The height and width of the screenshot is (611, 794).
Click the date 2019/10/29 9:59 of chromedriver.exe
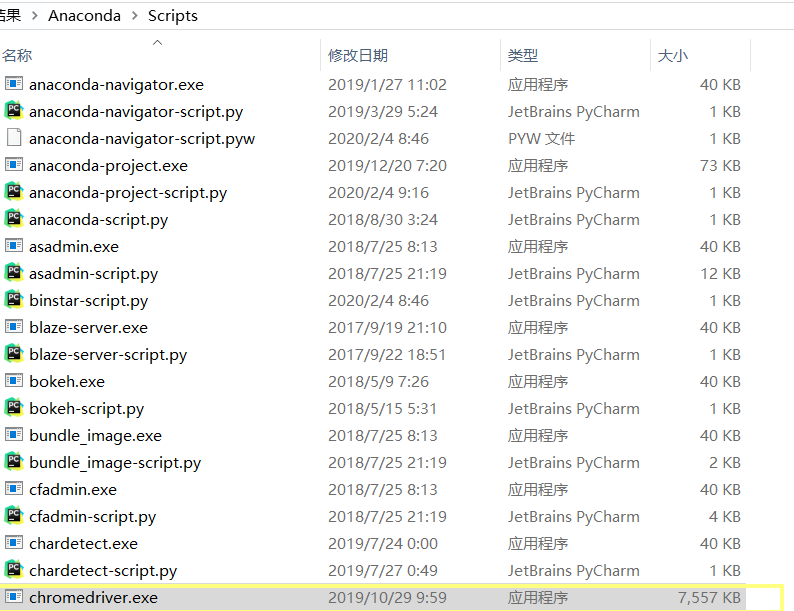click(x=387, y=598)
